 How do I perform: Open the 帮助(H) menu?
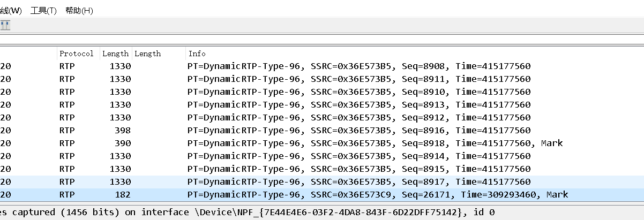click(x=79, y=11)
